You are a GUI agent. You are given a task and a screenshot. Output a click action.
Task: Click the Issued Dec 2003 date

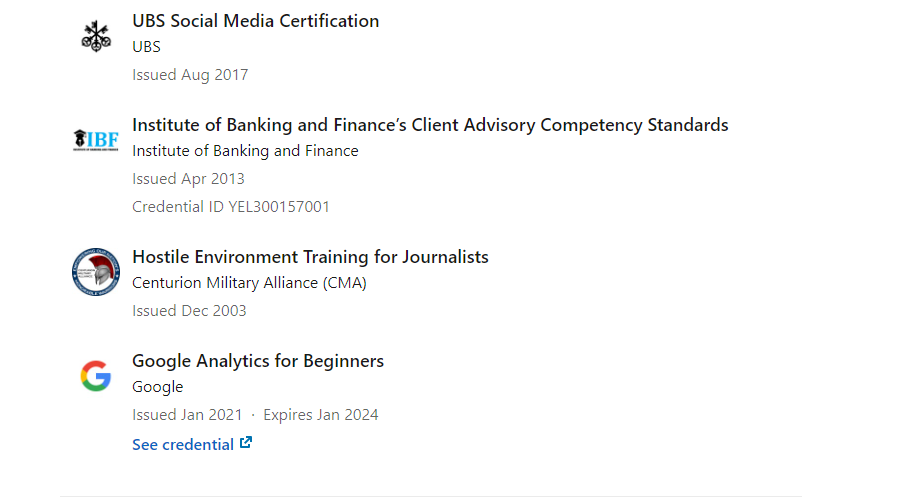[x=189, y=311]
